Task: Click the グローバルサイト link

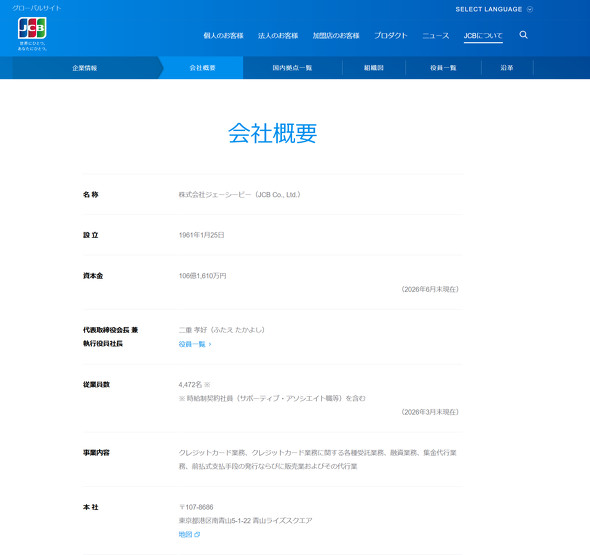Action: pyautogui.click(x=36, y=8)
